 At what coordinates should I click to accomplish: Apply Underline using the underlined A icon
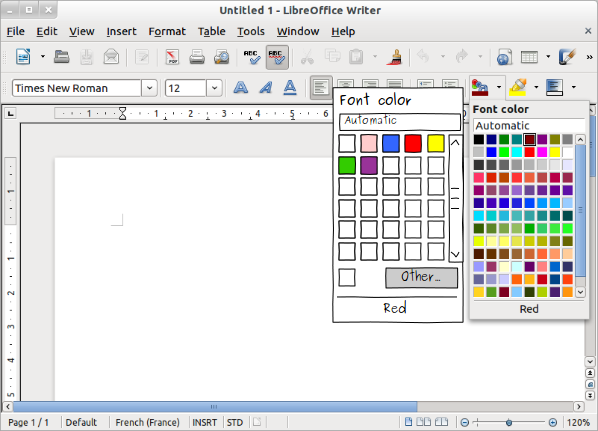[x=290, y=88]
